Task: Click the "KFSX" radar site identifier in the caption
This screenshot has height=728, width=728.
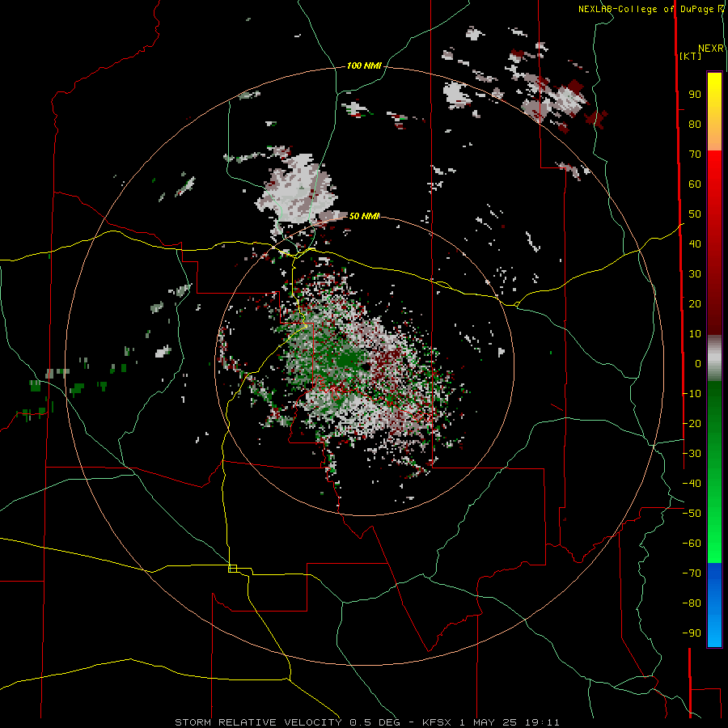Action: click(x=437, y=722)
